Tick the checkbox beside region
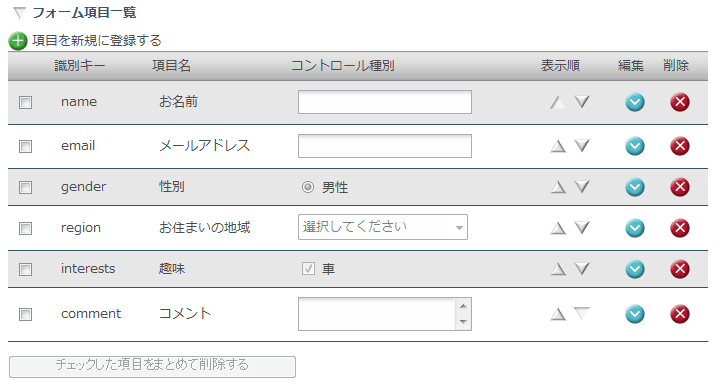The width and height of the screenshot is (715, 385). (26, 228)
